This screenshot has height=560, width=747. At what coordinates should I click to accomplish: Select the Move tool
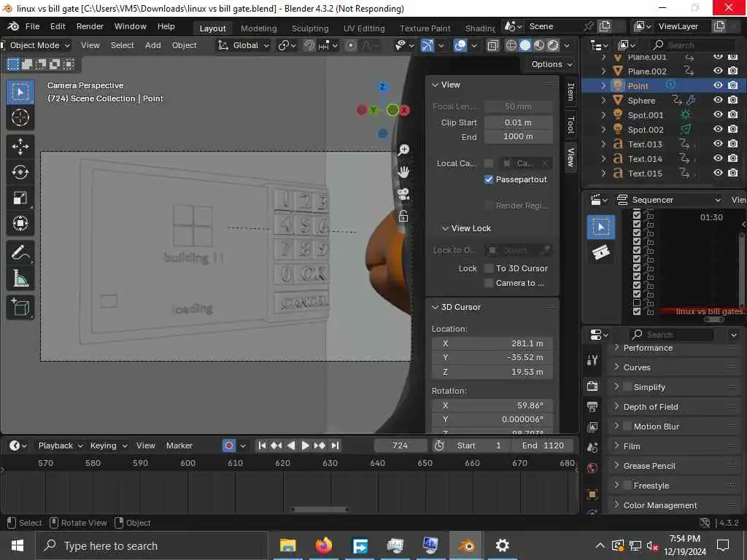[x=20, y=146]
